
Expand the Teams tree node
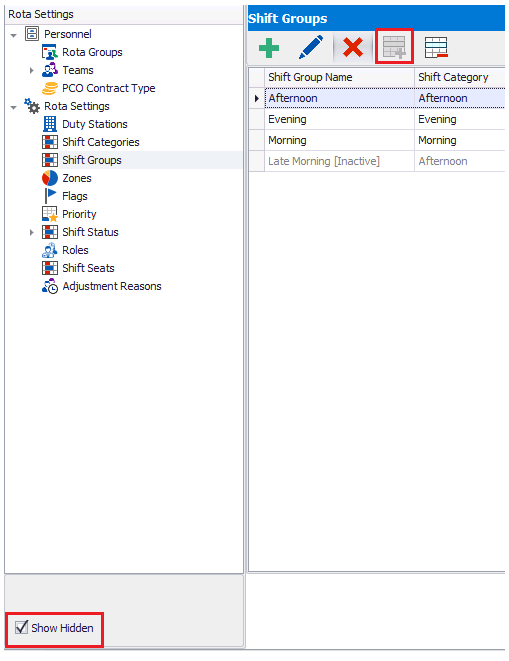coord(32,70)
